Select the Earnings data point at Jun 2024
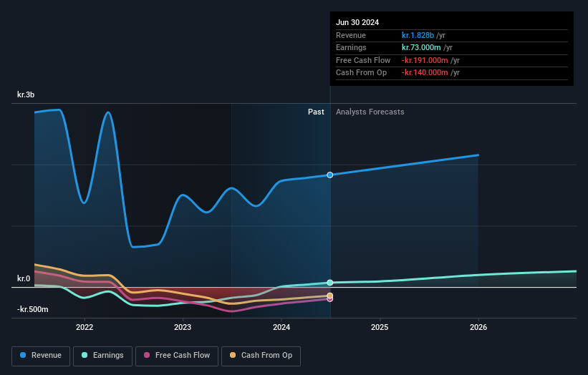The width and height of the screenshot is (588, 375). point(330,283)
